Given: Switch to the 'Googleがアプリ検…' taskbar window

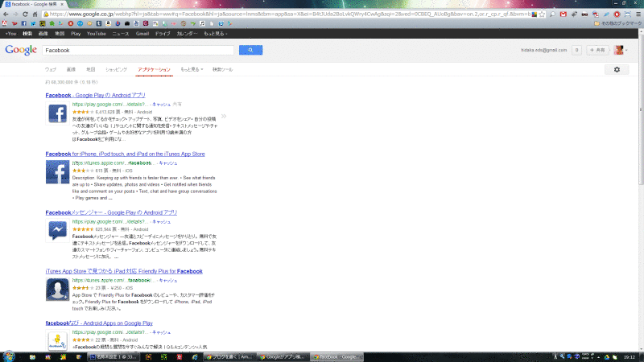Looking at the screenshot, I should click(x=283, y=357).
